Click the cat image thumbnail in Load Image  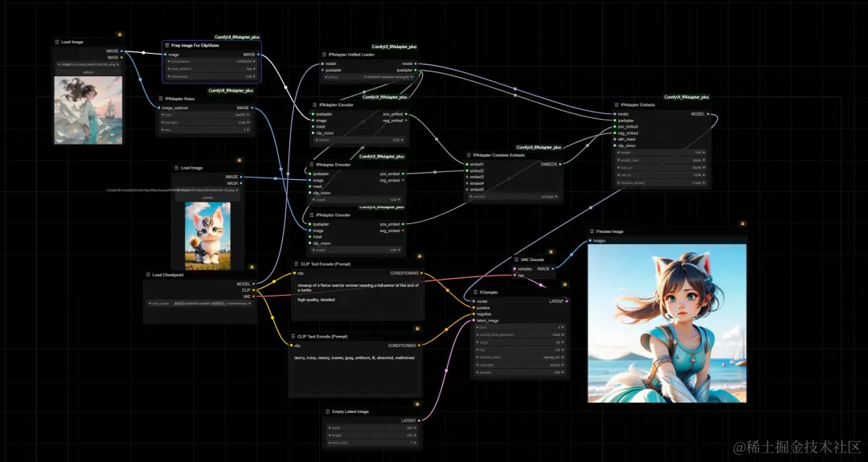coord(207,235)
